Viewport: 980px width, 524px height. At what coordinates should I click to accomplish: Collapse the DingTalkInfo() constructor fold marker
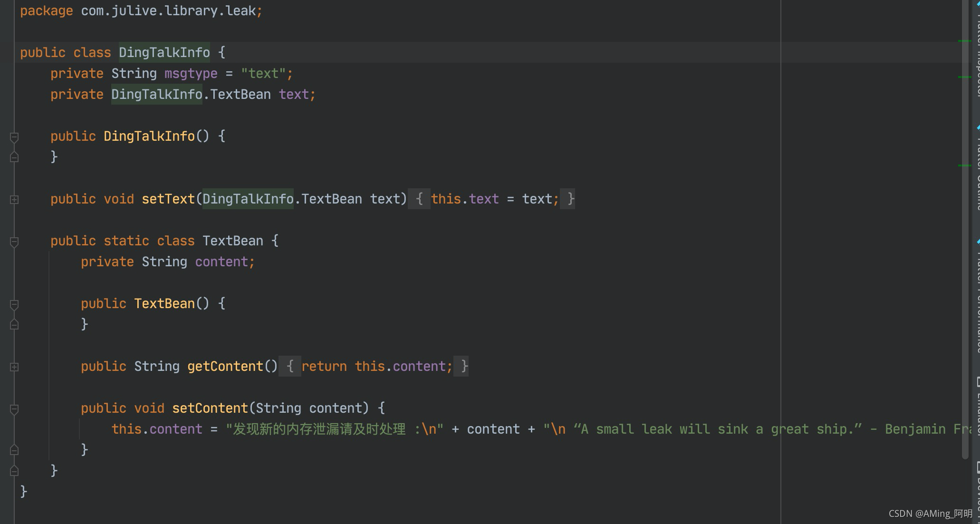tap(14, 137)
